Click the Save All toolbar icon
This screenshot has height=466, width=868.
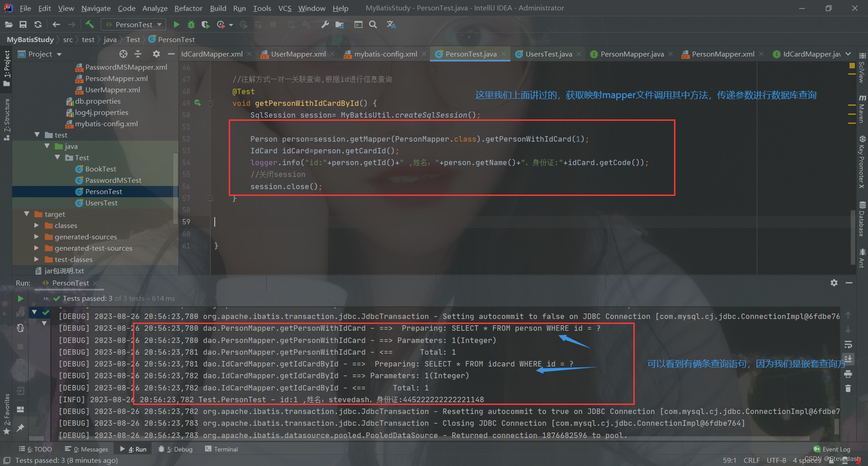tap(23, 24)
